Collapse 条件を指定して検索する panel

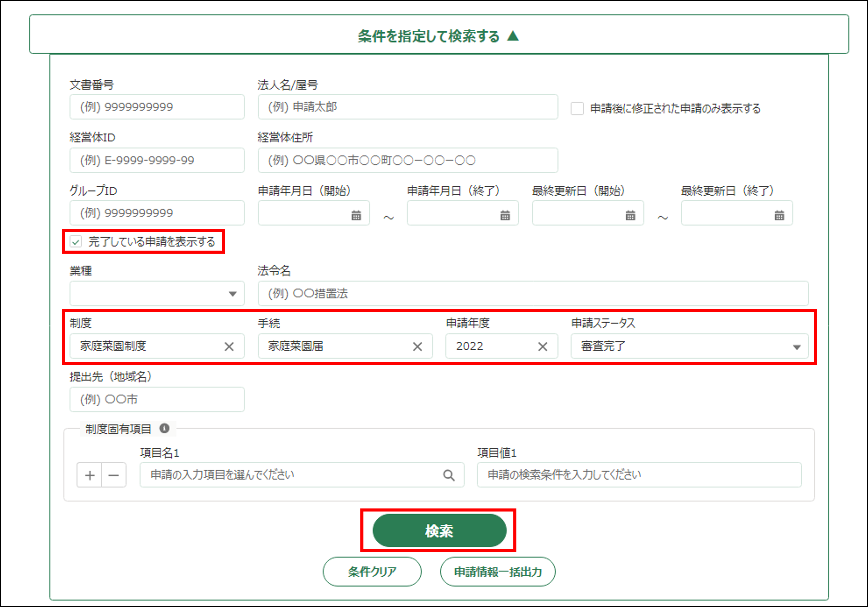pos(439,36)
